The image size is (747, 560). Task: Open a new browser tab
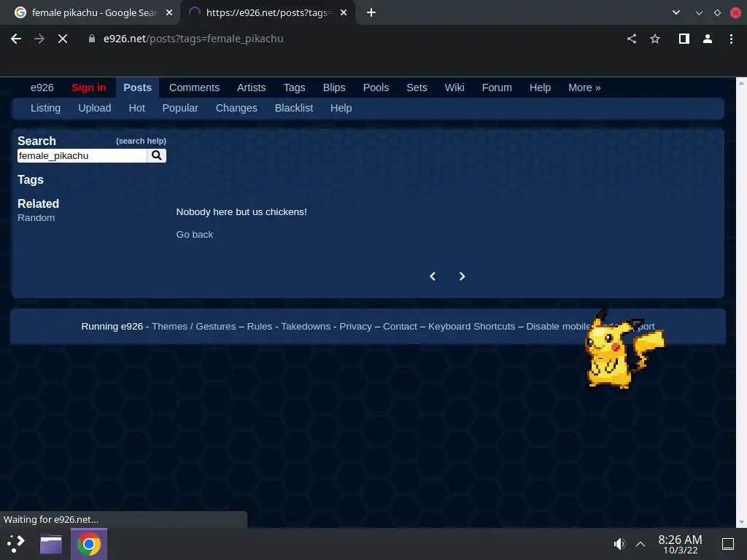371,12
